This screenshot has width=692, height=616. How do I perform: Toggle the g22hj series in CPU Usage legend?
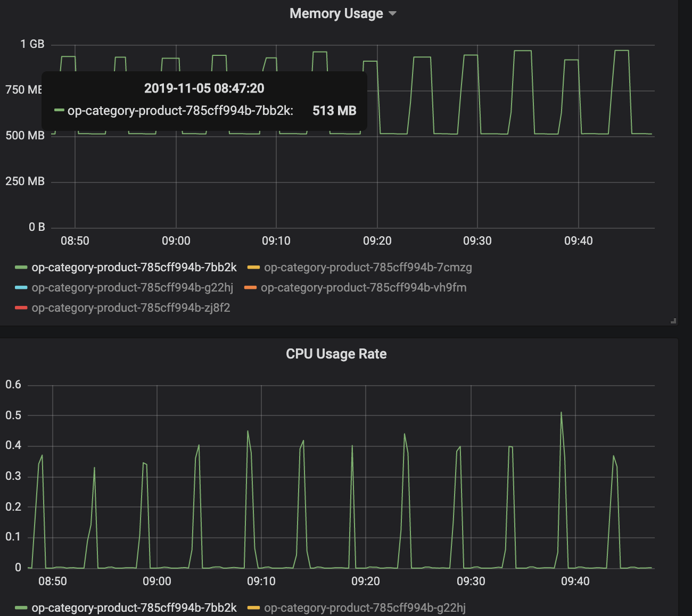pos(365,608)
